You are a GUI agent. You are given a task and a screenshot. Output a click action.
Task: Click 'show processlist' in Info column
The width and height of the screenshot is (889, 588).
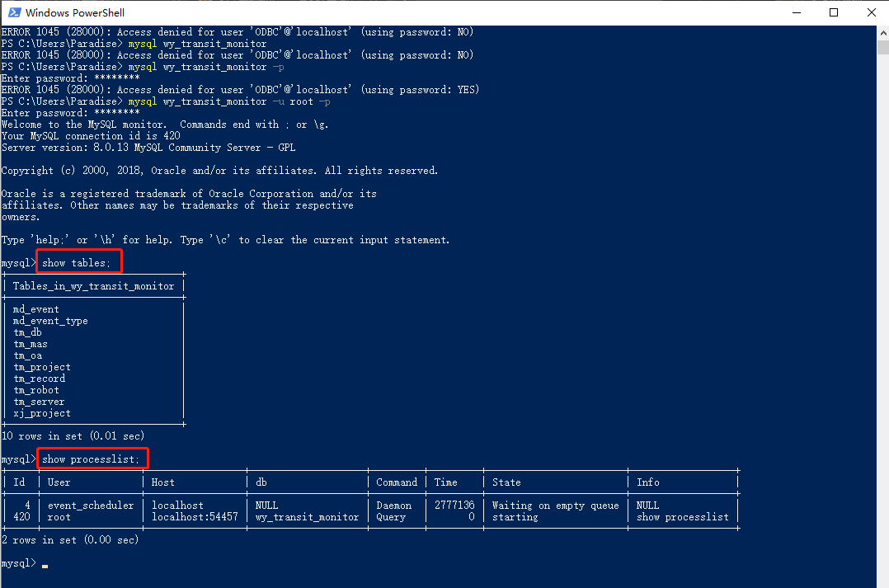click(682, 517)
